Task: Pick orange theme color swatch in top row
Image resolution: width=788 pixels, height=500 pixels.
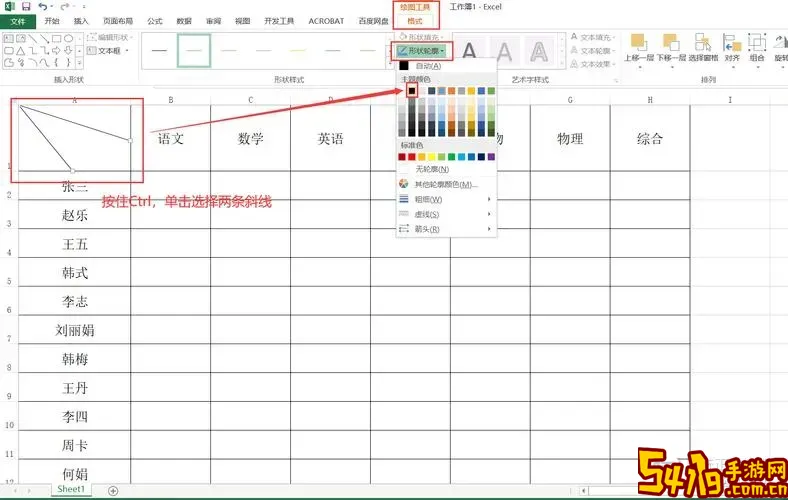Action: point(451,90)
